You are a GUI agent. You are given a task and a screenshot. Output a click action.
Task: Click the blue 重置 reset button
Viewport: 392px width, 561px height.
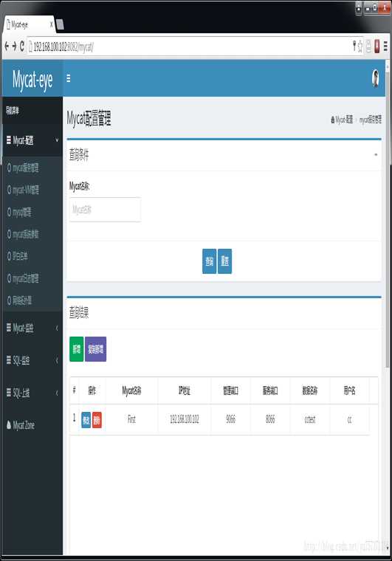224,261
